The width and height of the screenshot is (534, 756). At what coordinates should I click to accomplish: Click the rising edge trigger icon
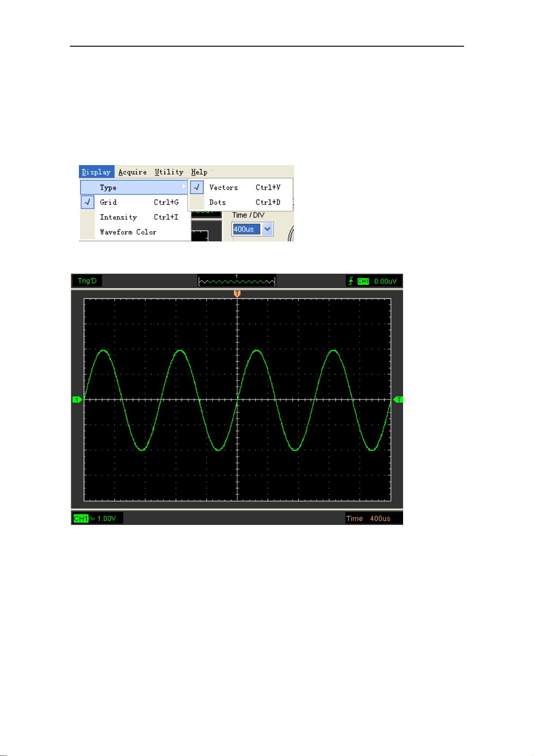pyautogui.click(x=351, y=281)
